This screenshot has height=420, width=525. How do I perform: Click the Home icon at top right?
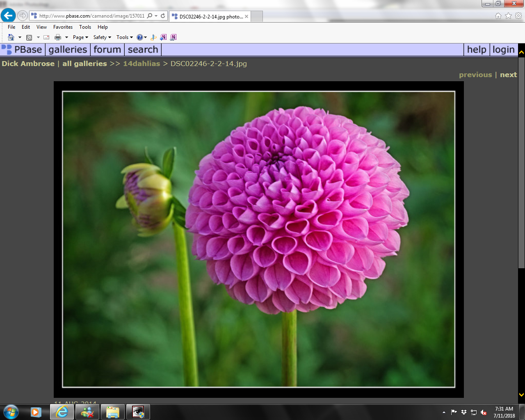pos(498,16)
